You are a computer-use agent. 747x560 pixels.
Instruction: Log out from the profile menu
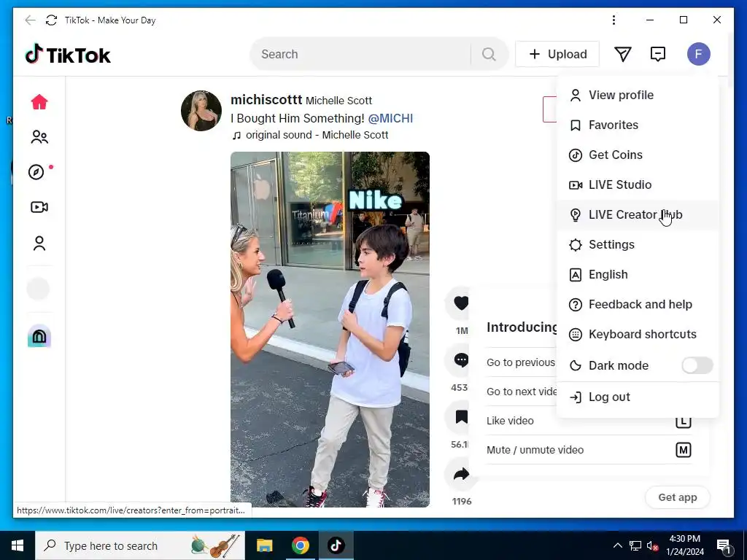pyautogui.click(x=638, y=397)
